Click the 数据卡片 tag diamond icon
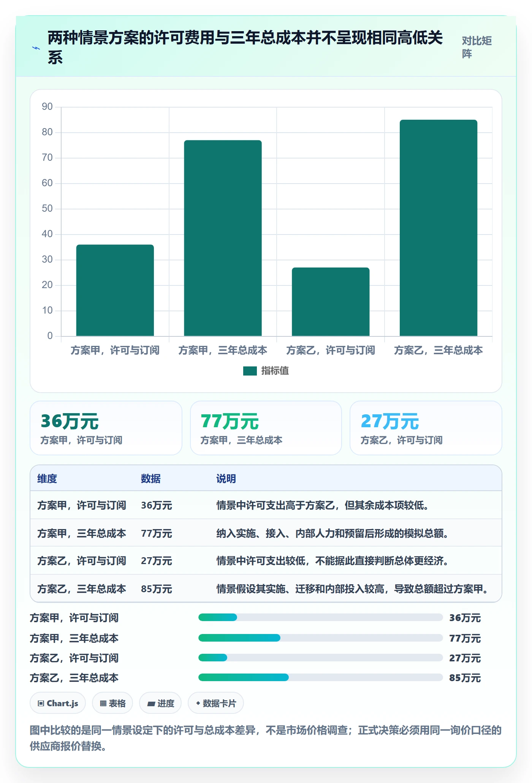This screenshot has width=532, height=783. 198,704
